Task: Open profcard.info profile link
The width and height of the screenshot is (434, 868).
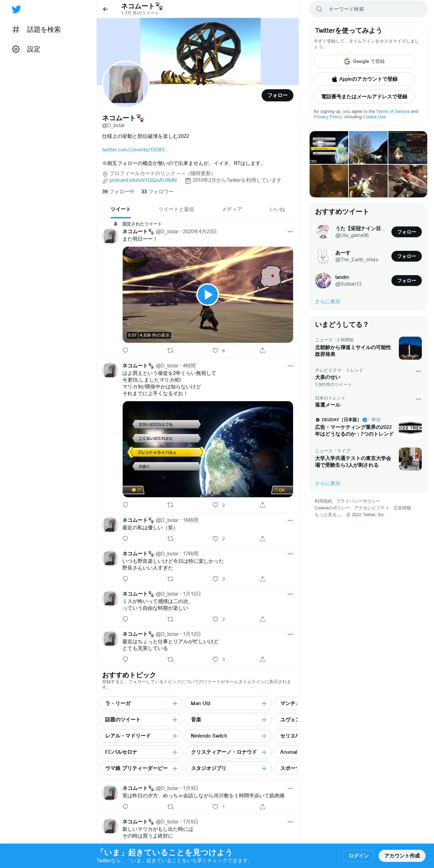Action: (x=145, y=180)
